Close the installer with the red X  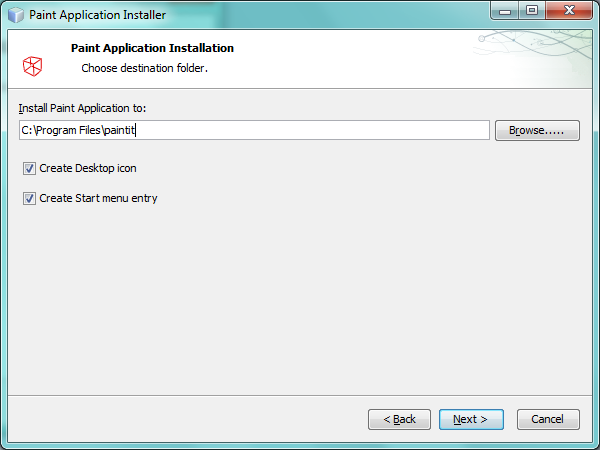566,12
